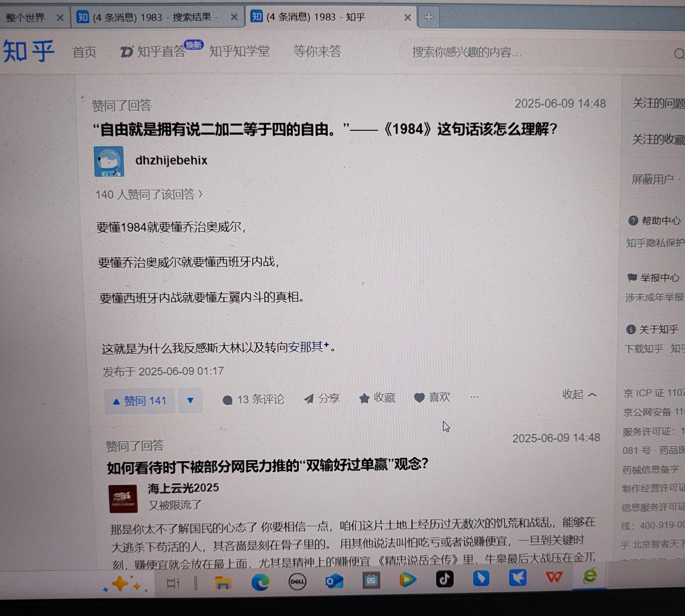Open the 等你来答 navigation item
Screen dimensions: 685x616
click(317, 51)
